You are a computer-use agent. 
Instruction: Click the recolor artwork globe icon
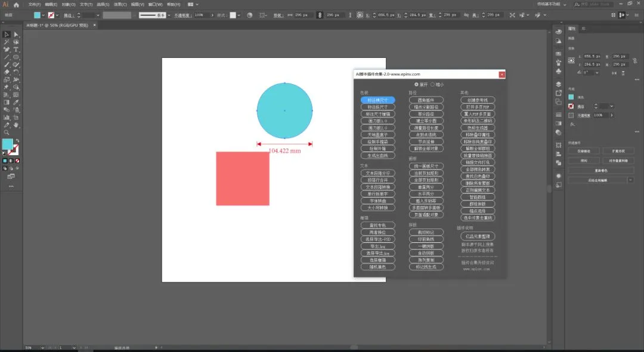(x=250, y=15)
